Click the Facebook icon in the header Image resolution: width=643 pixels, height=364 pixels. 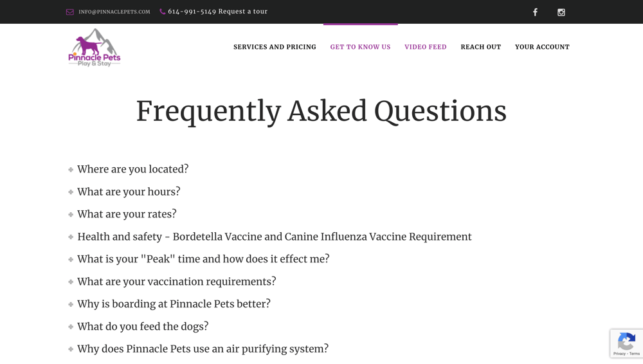coord(535,12)
